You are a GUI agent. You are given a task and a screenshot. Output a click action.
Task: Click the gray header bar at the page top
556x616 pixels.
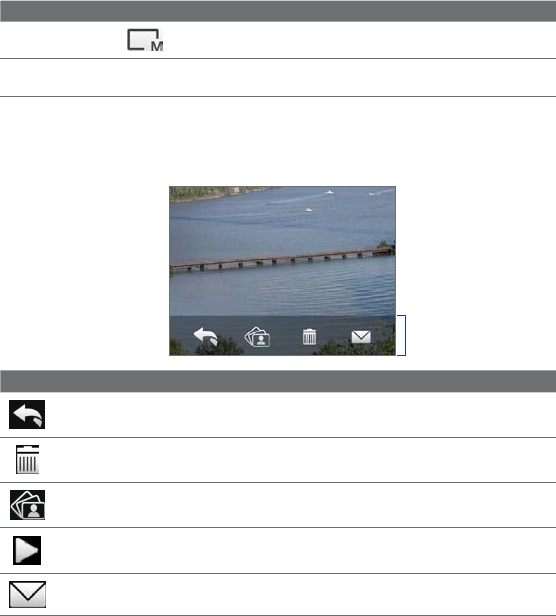tap(278, 11)
